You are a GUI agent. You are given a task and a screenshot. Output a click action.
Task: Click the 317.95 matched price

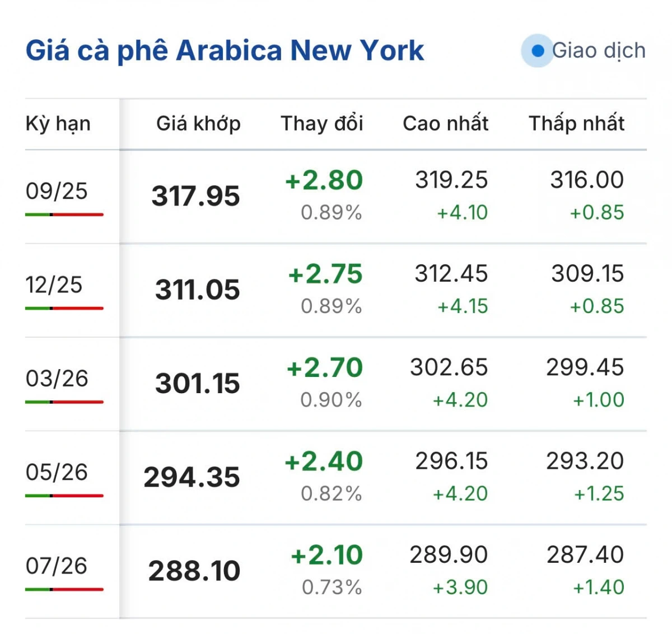195,197
